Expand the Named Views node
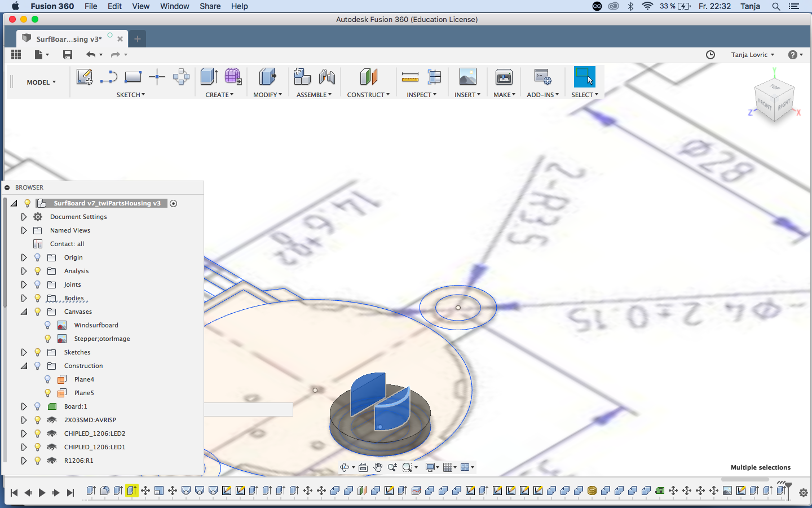This screenshot has width=812, height=508. [x=24, y=230]
